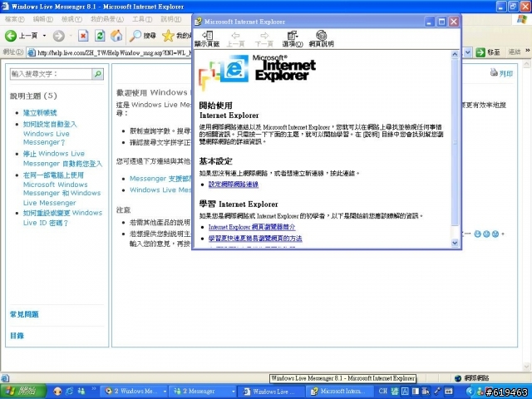Click the Messenger buddies quick launch icon
532x399 pixels.
click(x=81, y=392)
